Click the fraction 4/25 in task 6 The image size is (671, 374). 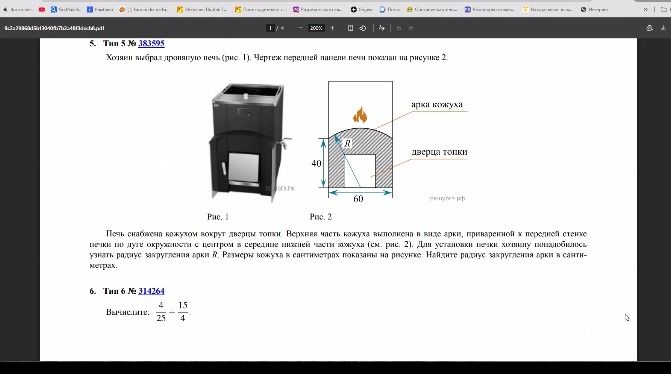click(161, 312)
